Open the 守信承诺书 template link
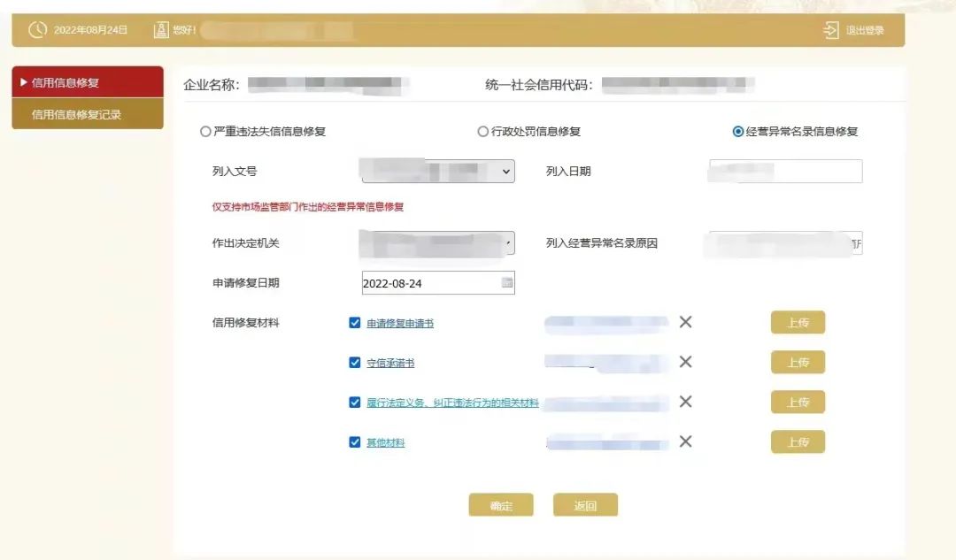Viewport: 956px width, 560px height. tap(390, 363)
